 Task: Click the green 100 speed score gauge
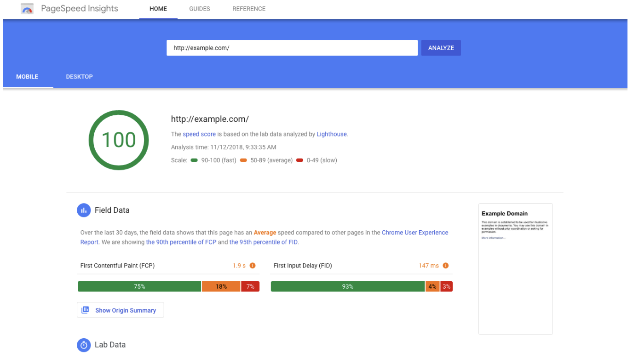(118, 140)
